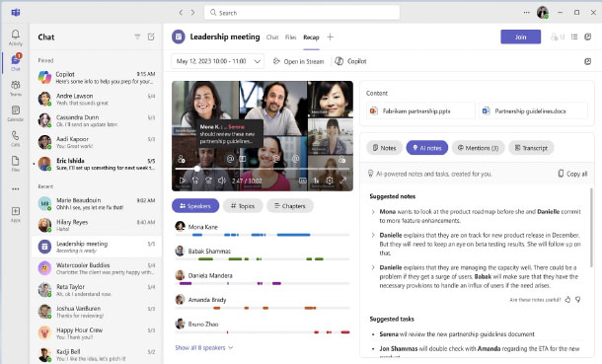Click the screen-share marker on the video timeline
Viewport: 602px width, 364px height.
tap(243, 159)
